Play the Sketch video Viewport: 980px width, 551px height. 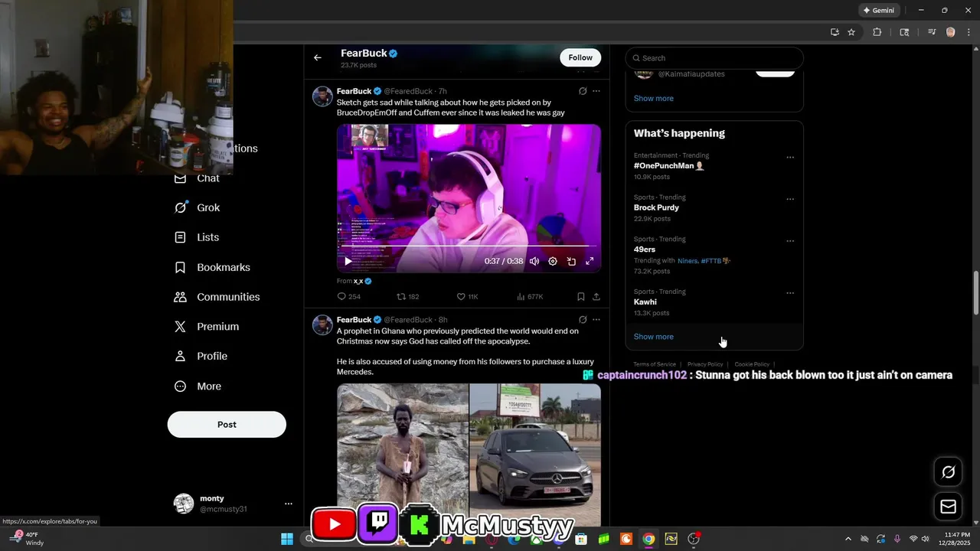click(348, 261)
